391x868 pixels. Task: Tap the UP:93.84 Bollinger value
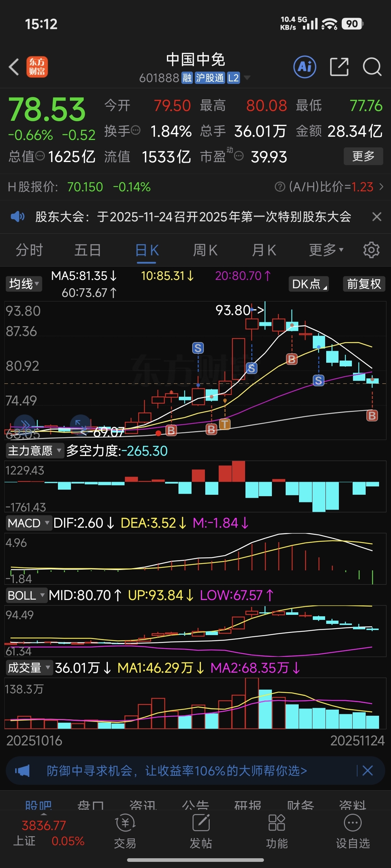click(161, 595)
